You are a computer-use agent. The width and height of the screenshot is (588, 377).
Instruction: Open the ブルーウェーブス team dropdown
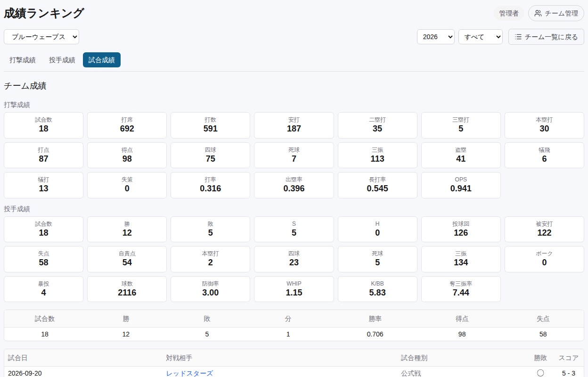[x=41, y=37]
